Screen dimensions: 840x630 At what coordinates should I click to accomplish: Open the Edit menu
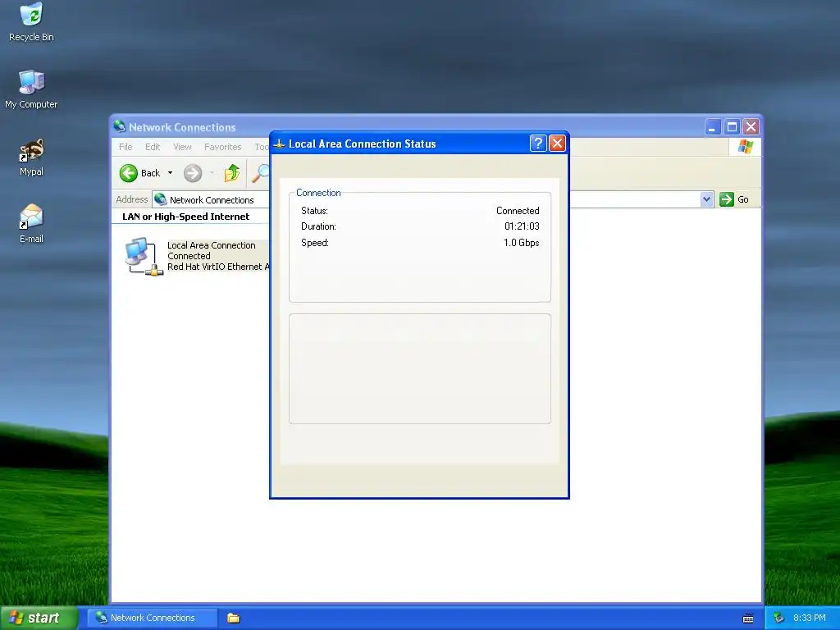153,147
